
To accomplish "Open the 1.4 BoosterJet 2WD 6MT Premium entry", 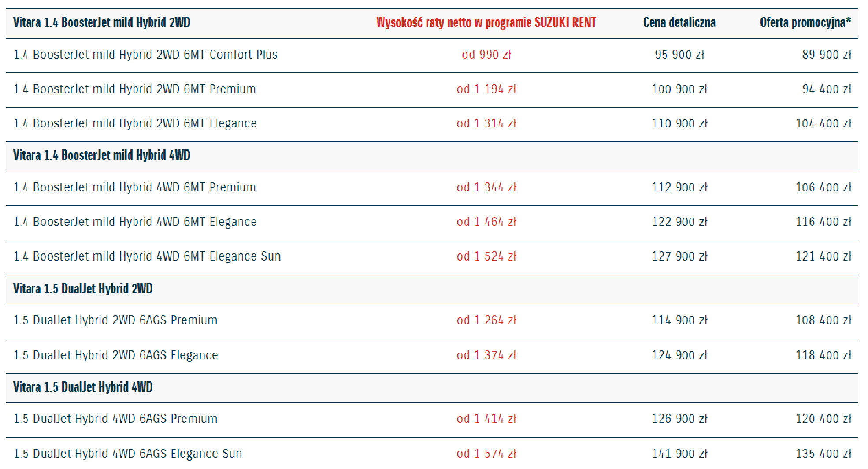I will pos(134,89).
